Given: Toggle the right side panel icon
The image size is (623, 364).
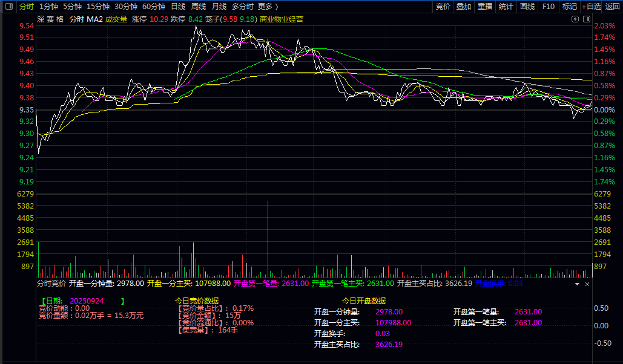Looking at the screenshot, I should pyautogui.click(x=586, y=19).
